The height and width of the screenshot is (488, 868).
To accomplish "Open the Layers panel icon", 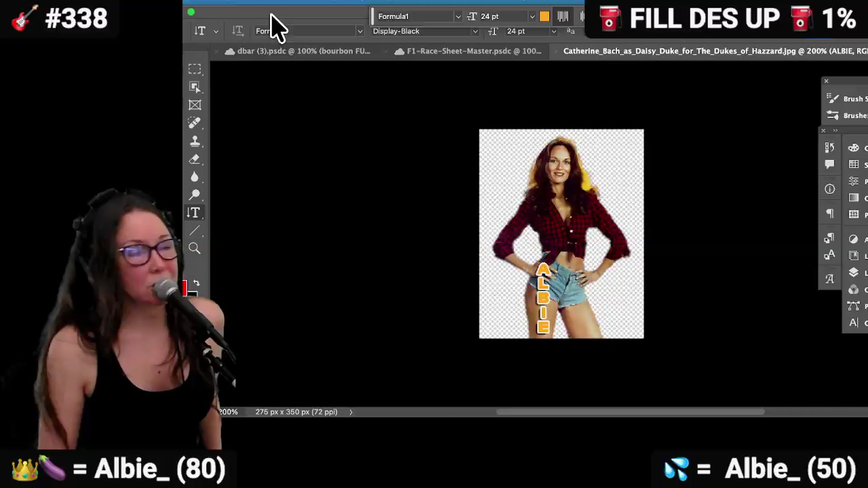I will pos(854,272).
